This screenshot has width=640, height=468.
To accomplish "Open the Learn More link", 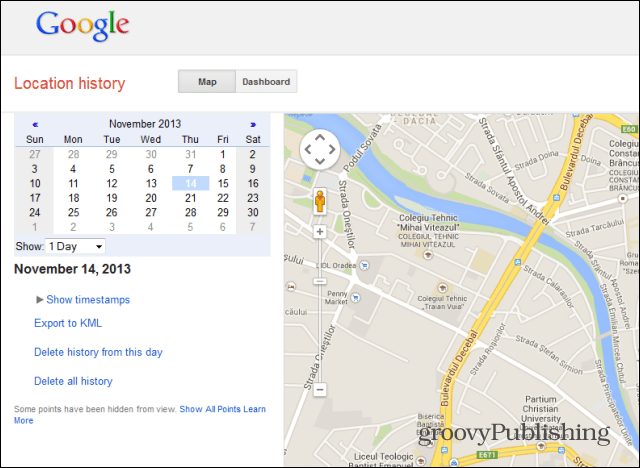I will (x=23, y=421).
